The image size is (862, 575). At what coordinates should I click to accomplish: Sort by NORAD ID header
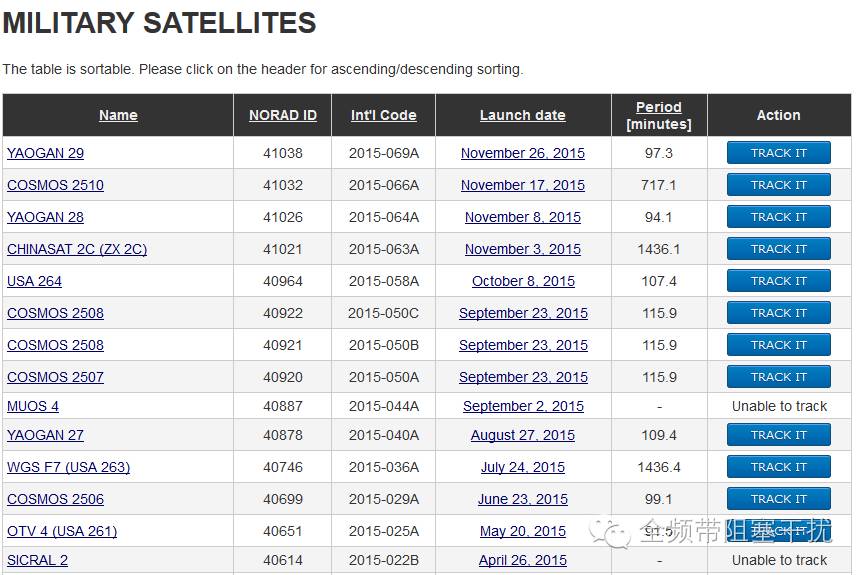pyautogui.click(x=283, y=115)
